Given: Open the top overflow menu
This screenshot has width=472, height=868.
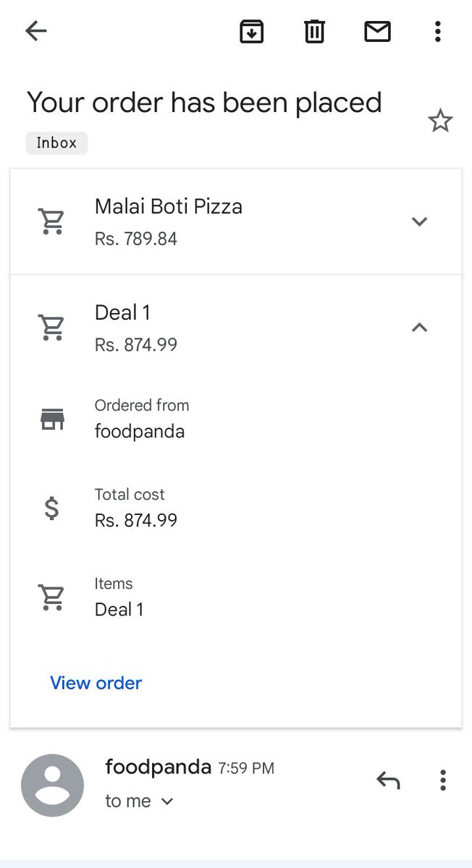Looking at the screenshot, I should pos(437,31).
